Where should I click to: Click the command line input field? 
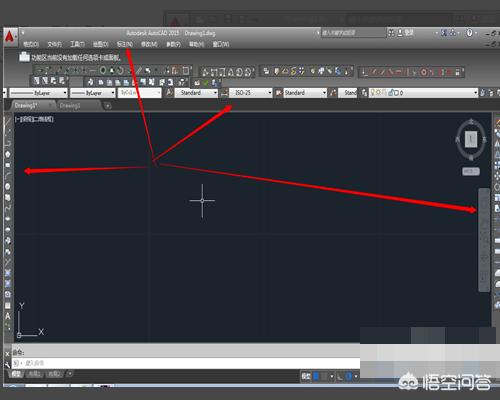(187, 363)
